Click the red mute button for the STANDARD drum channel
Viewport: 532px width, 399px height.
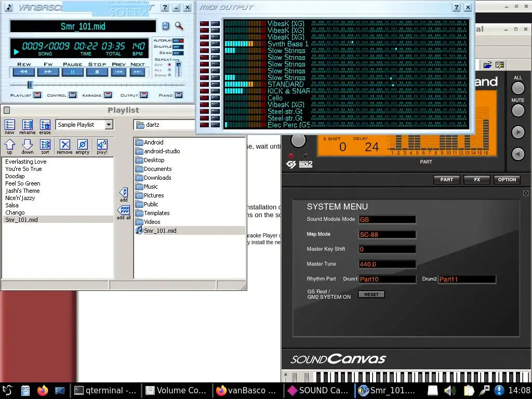point(204,84)
